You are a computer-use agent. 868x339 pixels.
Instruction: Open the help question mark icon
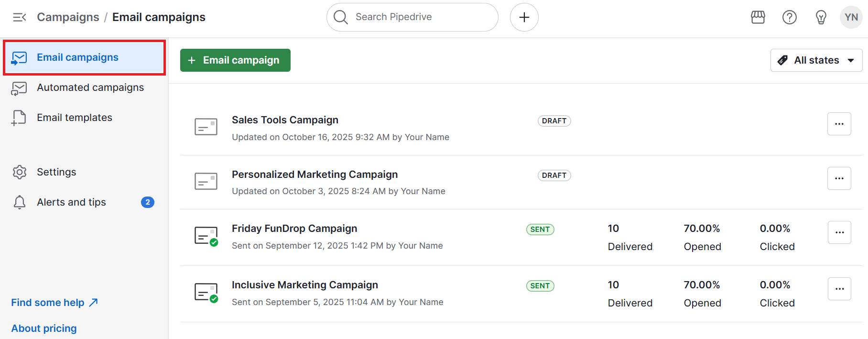click(x=789, y=17)
